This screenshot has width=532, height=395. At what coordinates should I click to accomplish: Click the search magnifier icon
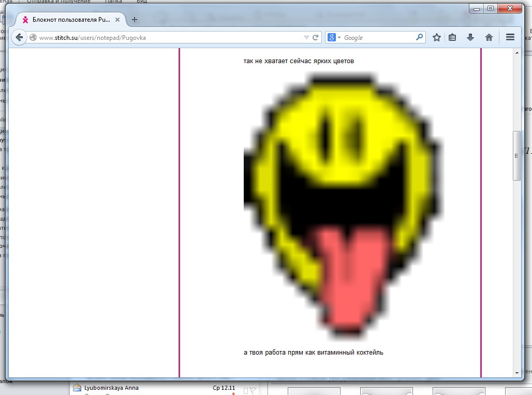coord(419,37)
